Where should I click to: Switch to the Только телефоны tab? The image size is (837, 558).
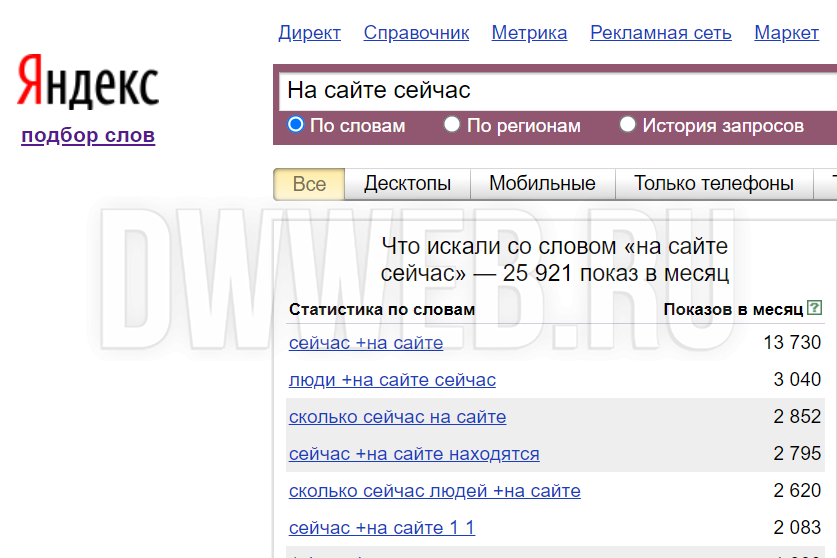714,184
